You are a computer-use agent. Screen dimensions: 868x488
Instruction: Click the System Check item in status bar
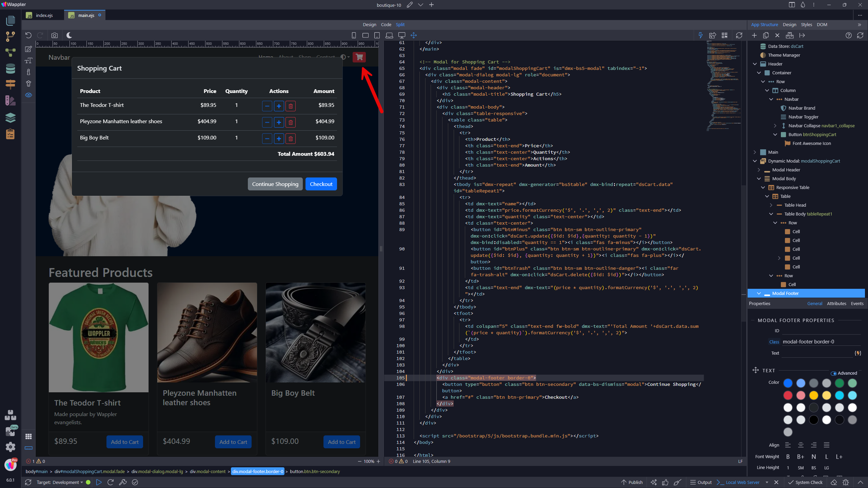pyautogui.click(x=806, y=482)
